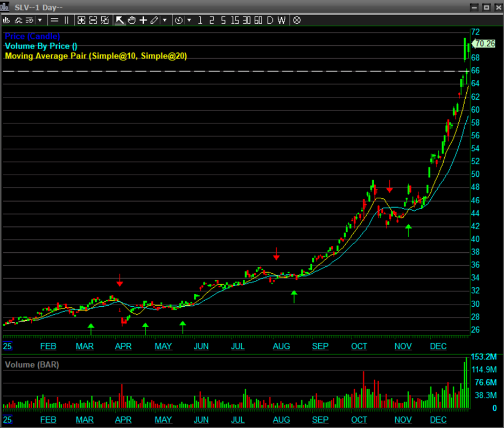
Task: Select Moving Average Pair indicator label
Action: (96, 56)
